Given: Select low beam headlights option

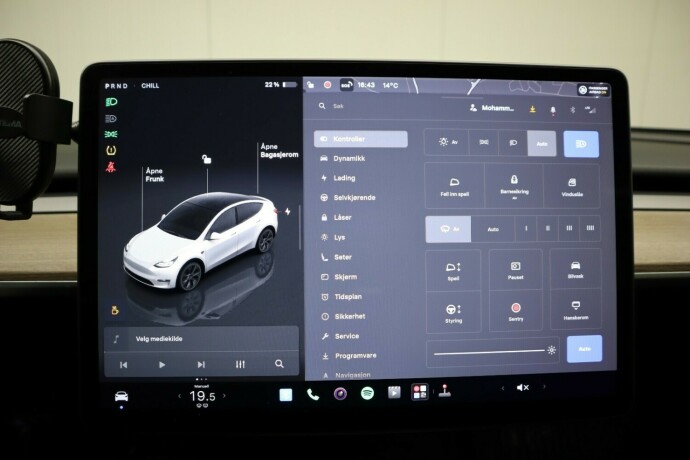Looking at the screenshot, I should tap(513, 143).
